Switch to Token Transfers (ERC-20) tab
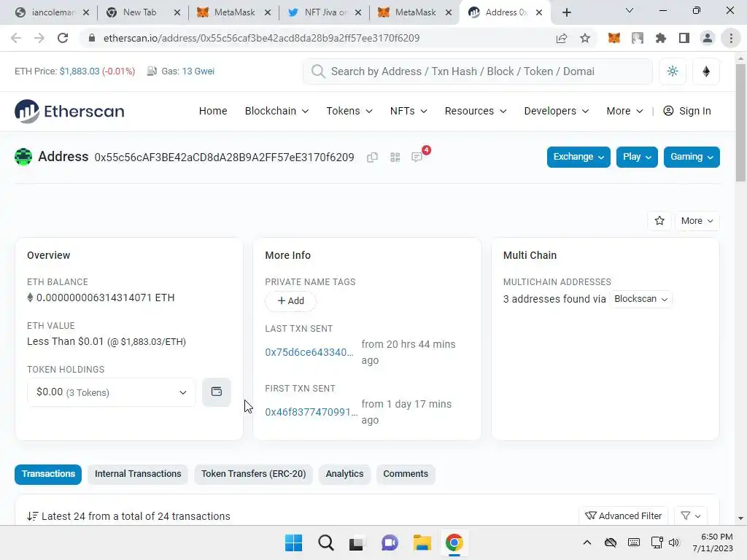This screenshot has height=560, width=747. (253, 474)
